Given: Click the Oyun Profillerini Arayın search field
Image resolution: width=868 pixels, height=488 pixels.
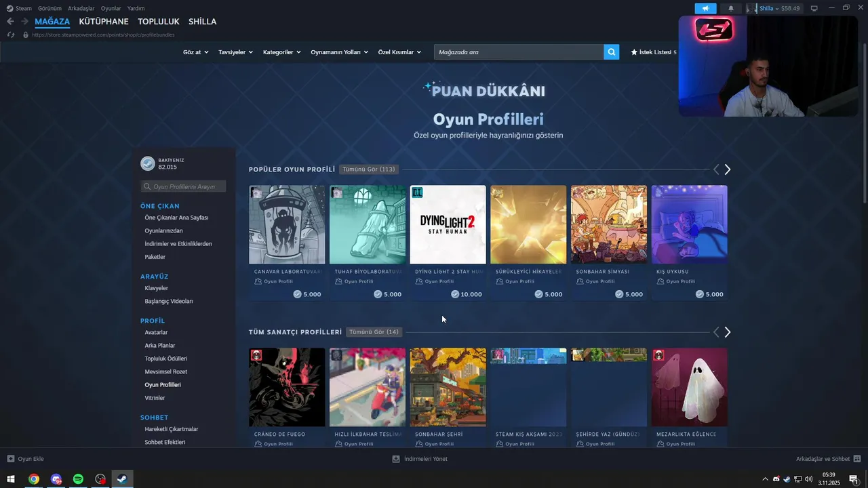Looking at the screenshot, I should 183,186.
